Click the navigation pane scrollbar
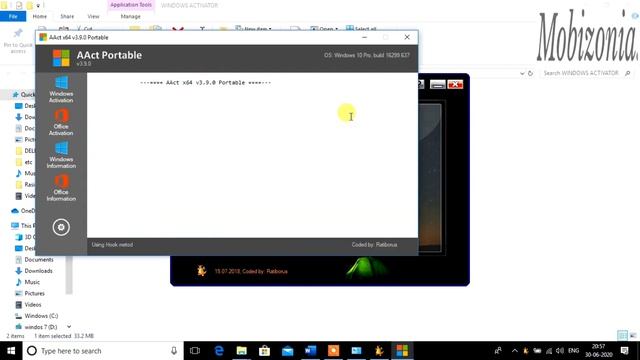640x360 pixels. coord(69,275)
